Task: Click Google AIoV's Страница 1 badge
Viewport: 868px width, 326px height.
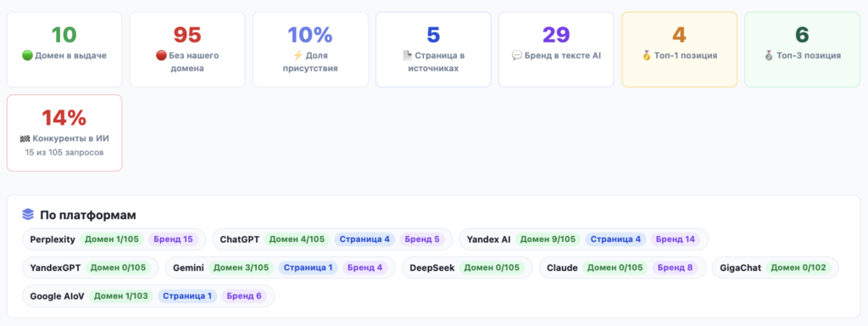Action: [187, 296]
